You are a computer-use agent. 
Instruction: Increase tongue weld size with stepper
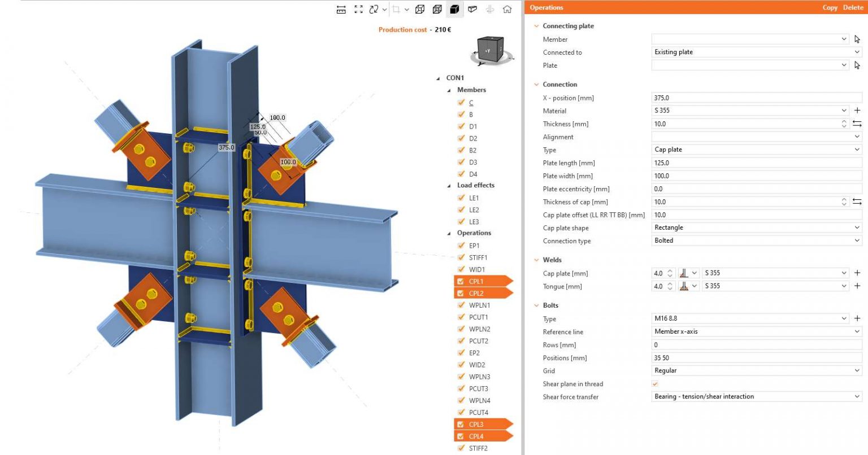(x=670, y=284)
